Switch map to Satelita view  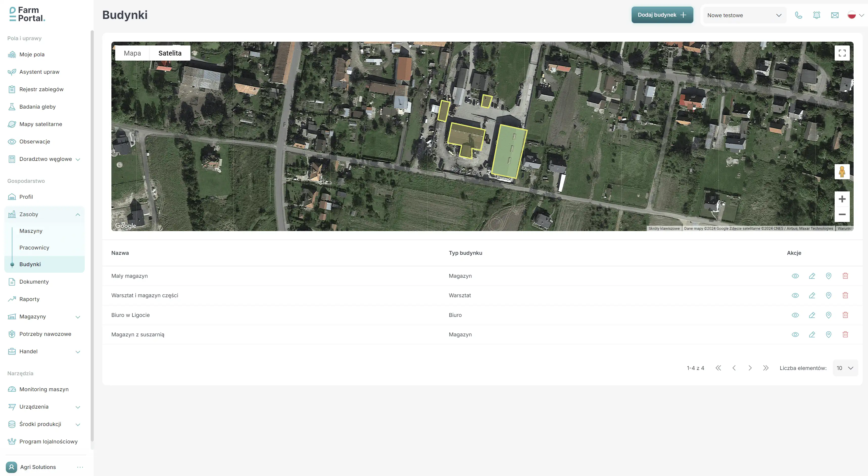(x=170, y=53)
